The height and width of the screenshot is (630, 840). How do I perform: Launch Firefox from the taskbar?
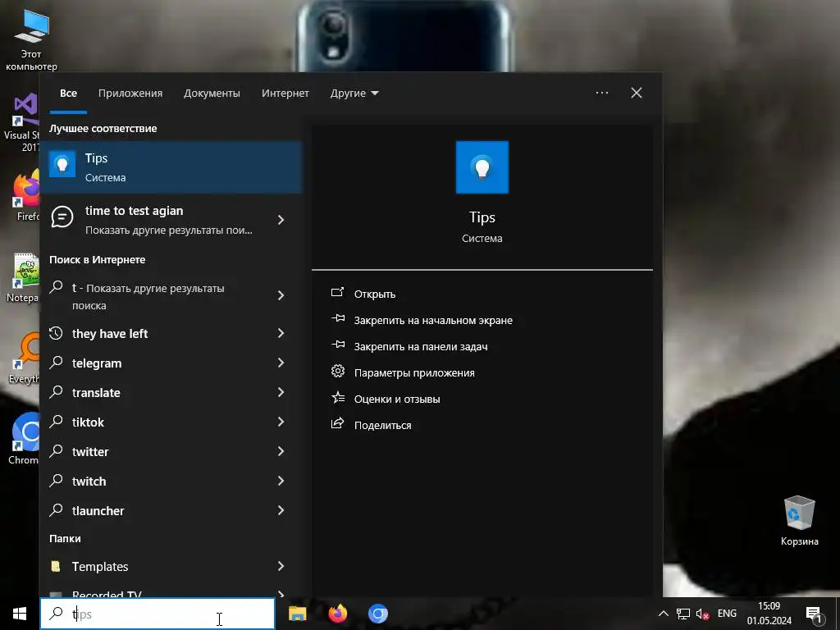pyautogui.click(x=337, y=614)
